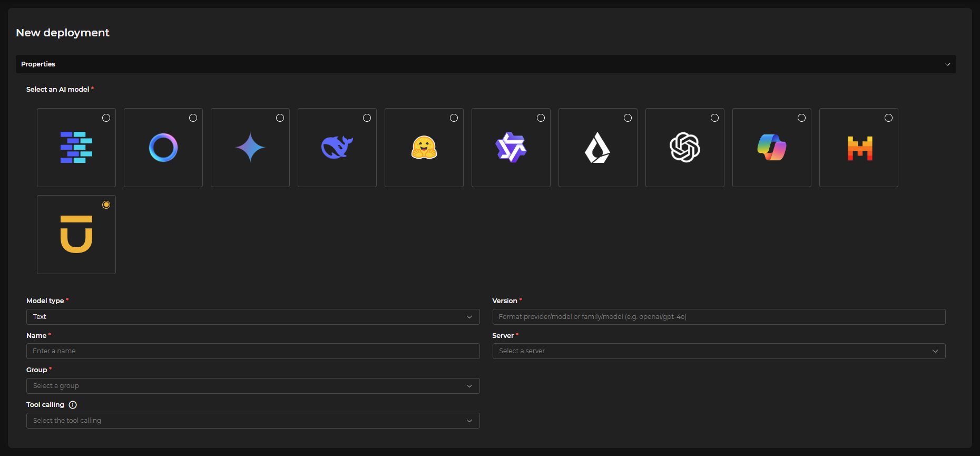Open the Select a server dropdown

(x=719, y=351)
